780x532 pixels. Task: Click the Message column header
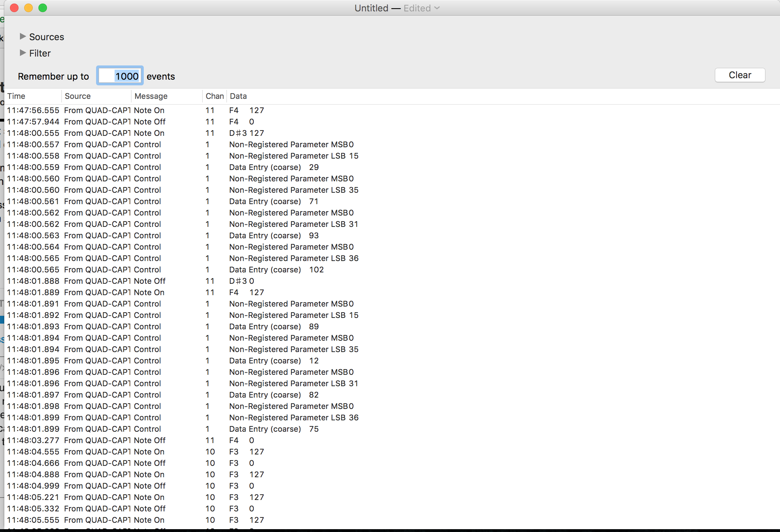click(x=167, y=96)
